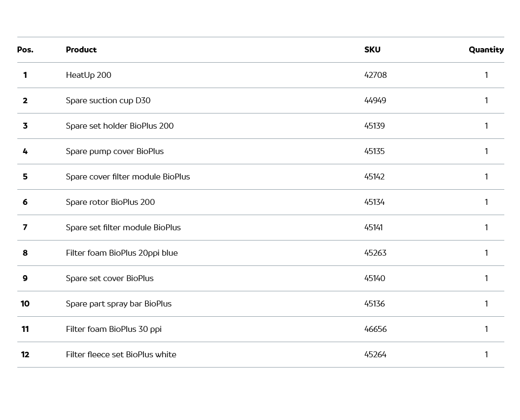Viewport: 520px width, 420px height.
Task: Open Filter foam BioPlus 30 ppi
Action: tap(114, 329)
